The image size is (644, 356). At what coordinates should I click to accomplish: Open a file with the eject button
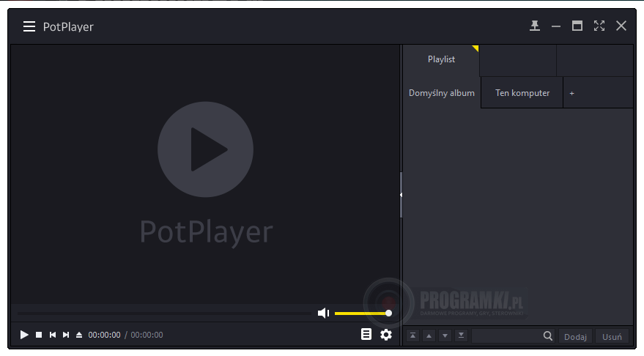coord(79,335)
